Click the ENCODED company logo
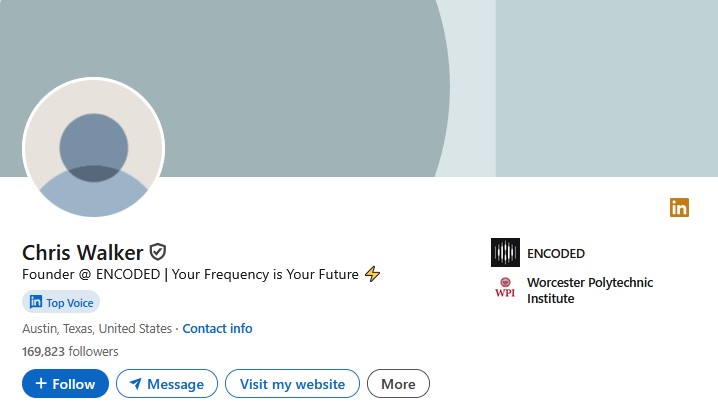 pyautogui.click(x=505, y=252)
